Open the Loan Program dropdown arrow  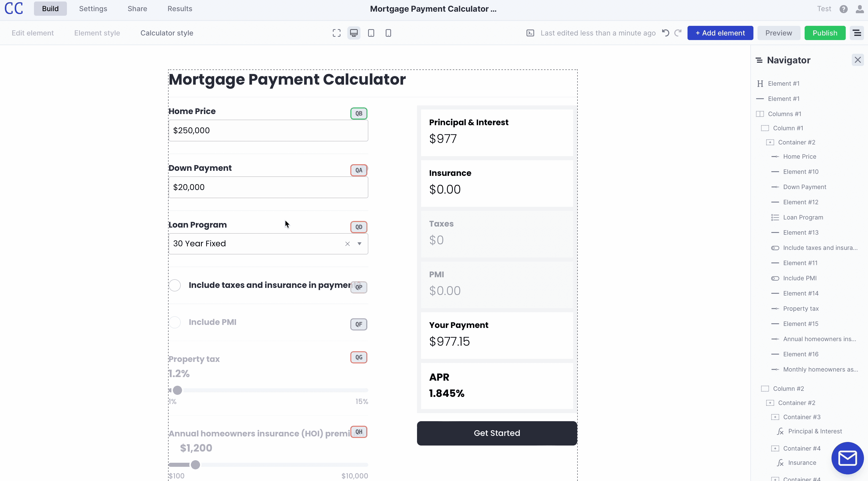point(359,244)
